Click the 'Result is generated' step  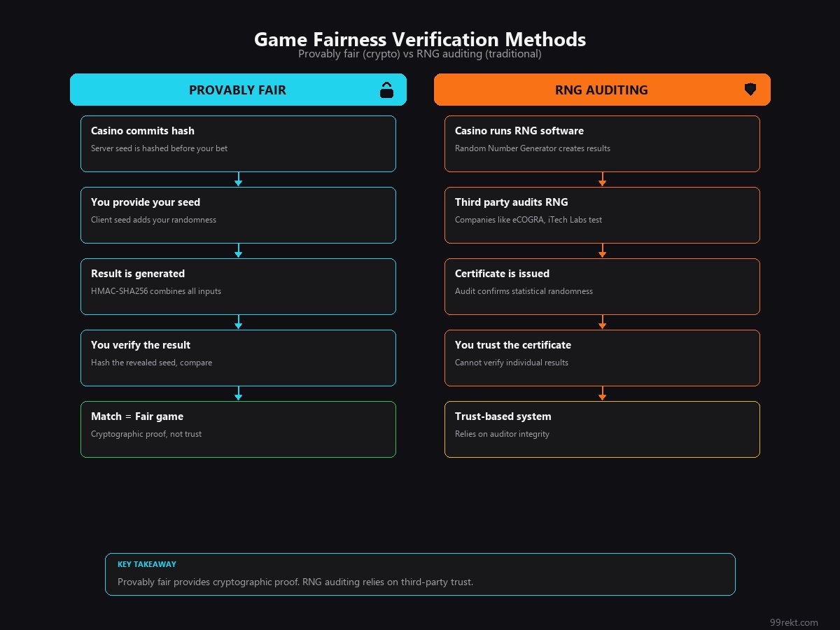tap(238, 286)
